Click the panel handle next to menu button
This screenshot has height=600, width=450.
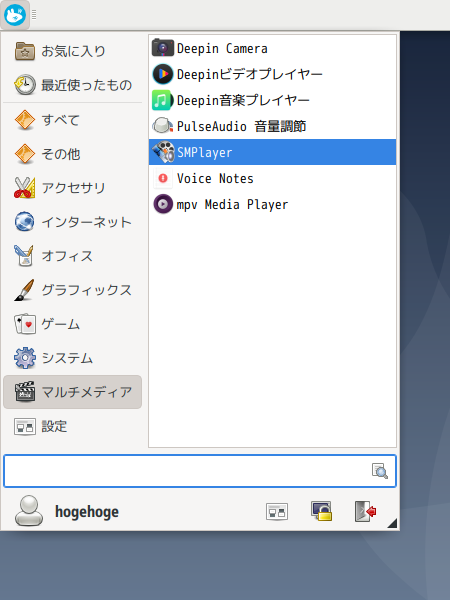(34, 15)
